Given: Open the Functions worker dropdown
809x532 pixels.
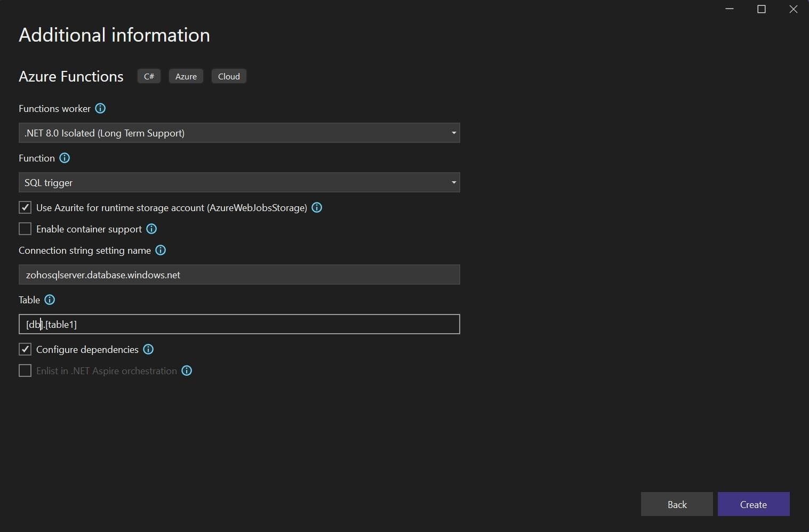Looking at the screenshot, I should 453,133.
